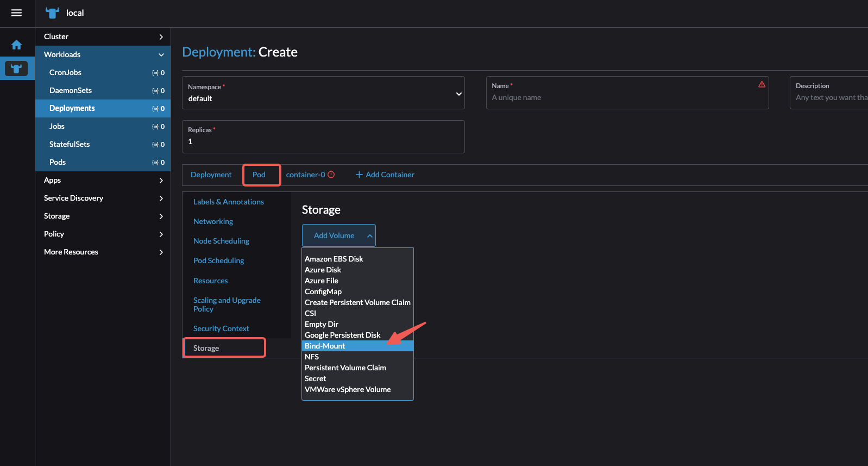
Task: Open Pods in Workloads
Action: click(x=103, y=162)
